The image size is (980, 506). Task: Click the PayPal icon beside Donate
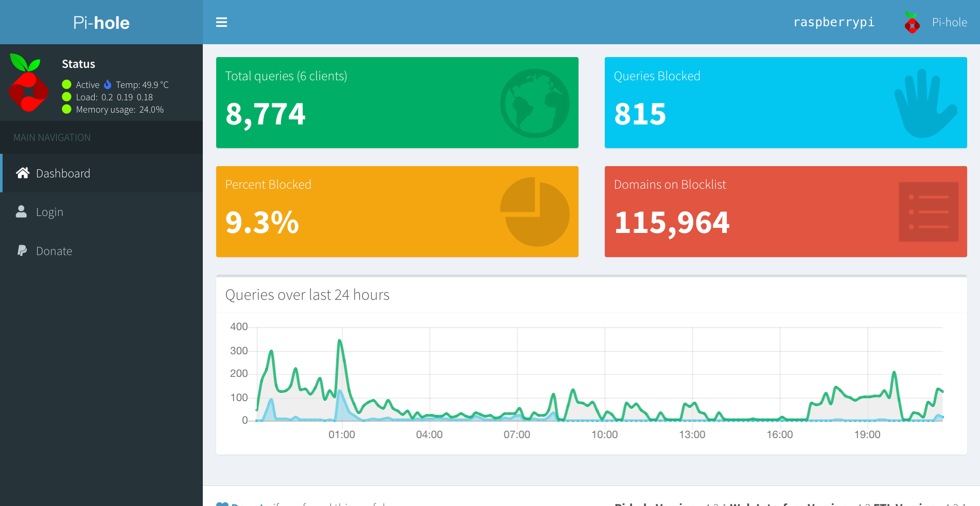point(22,250)
